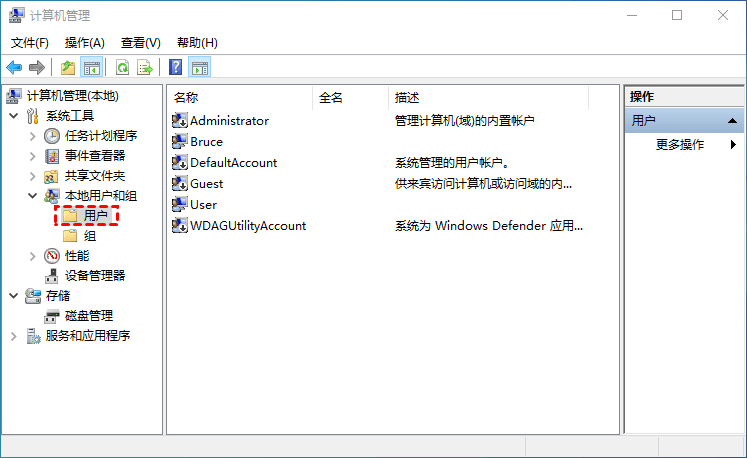The width and height of the screenshot is (747, 458).
Task: Select the WDAGUtilityAccount user entry
Action: click(247, 225)
